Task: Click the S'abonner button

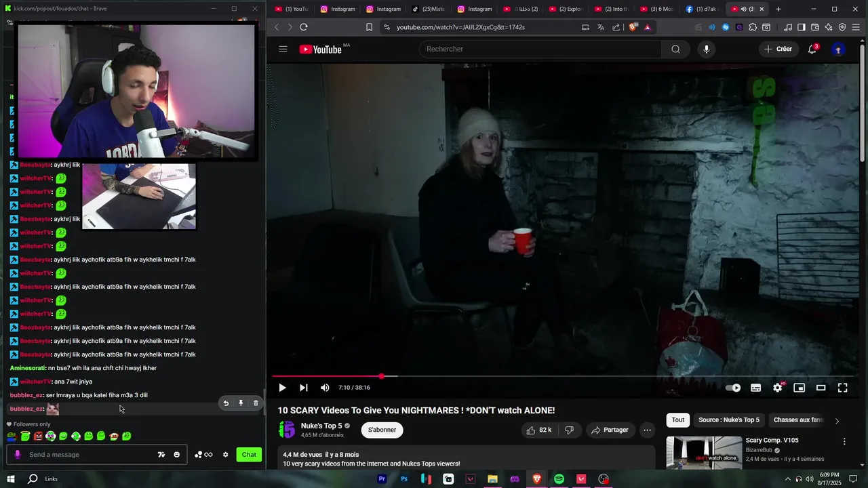Action: (x=382, y=430)
